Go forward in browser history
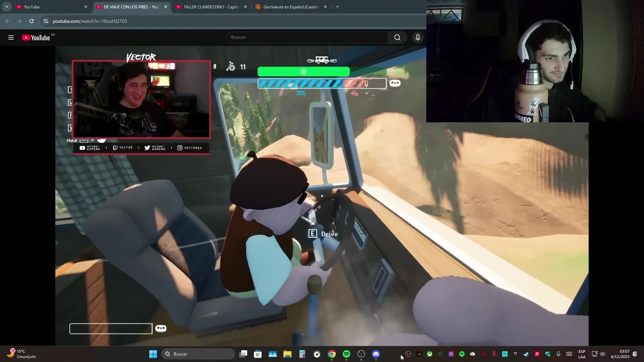 [x=19, y=21]
